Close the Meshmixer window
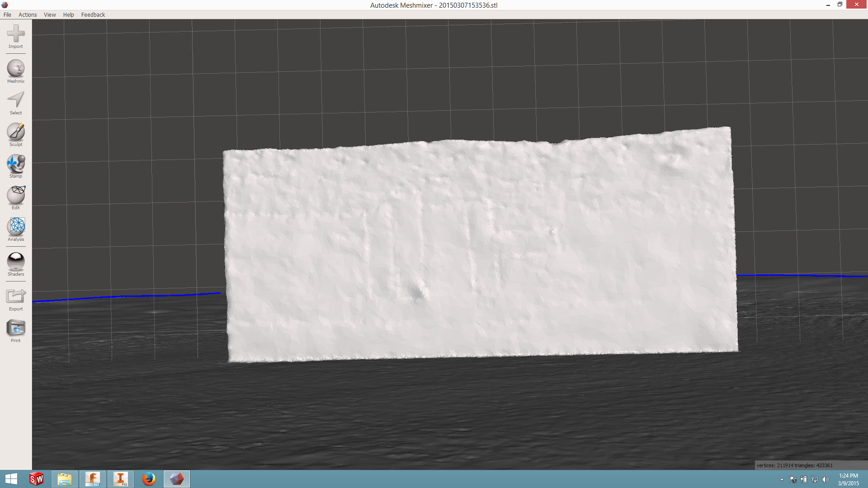 point(857,5)
